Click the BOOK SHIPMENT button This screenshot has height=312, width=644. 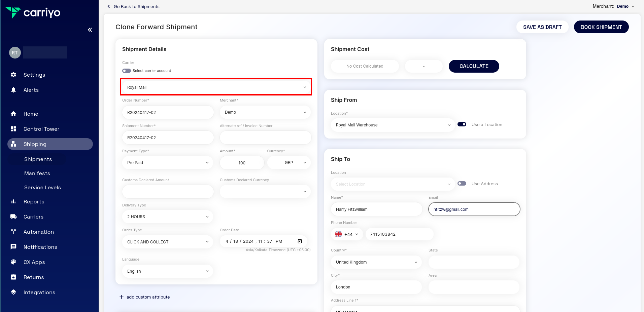(601, 27)
